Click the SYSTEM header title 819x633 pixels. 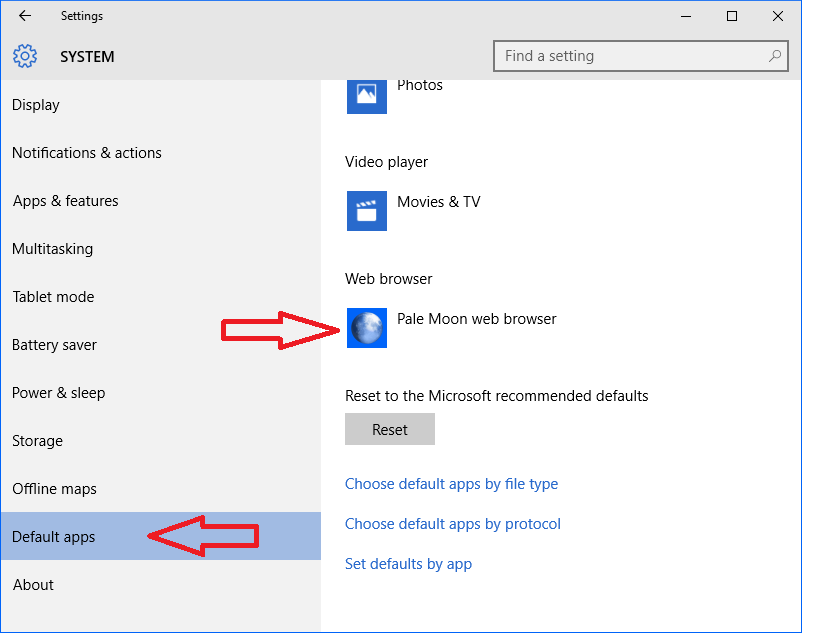click(87, 56)
